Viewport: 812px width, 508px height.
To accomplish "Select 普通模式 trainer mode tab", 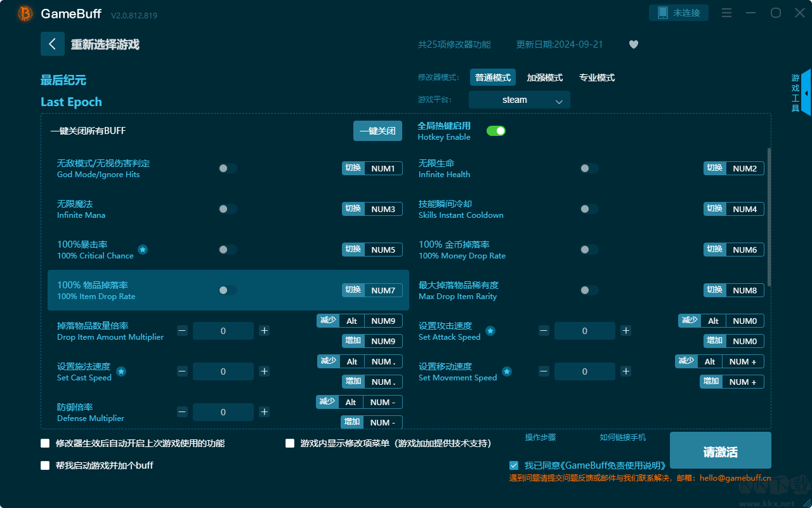I will [x=493, y=77].
